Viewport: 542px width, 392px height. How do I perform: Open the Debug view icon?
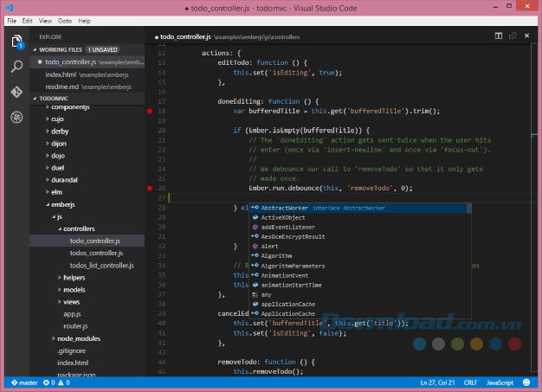(x=16, y=116)
